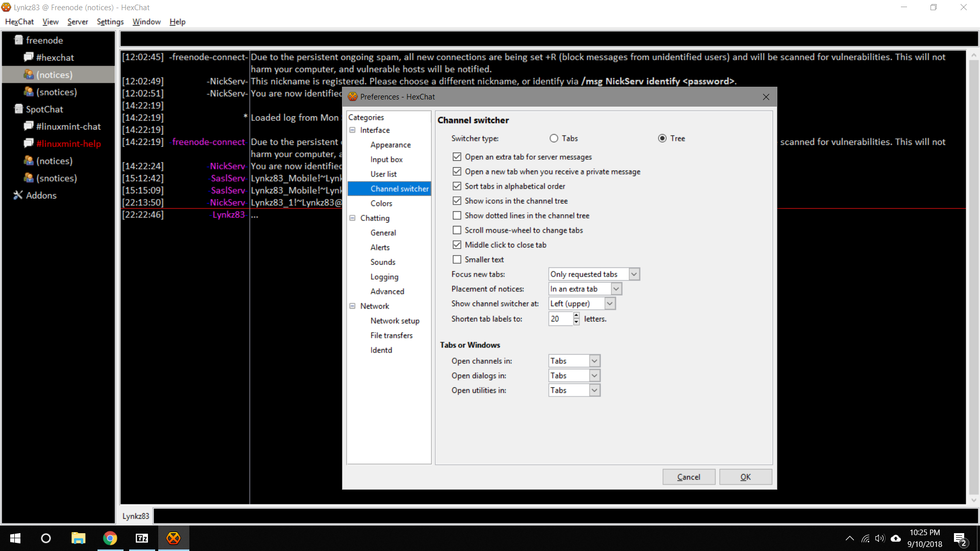Select the Tabs switcher type radio

pos(554,138)
